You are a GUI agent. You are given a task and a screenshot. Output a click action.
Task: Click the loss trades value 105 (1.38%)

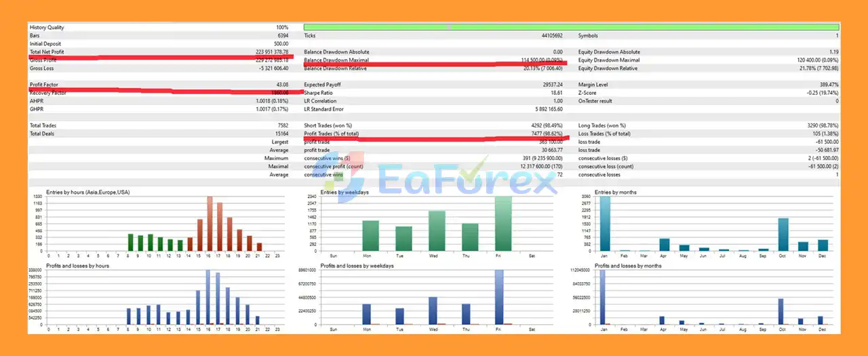click(x=825, y=134)
